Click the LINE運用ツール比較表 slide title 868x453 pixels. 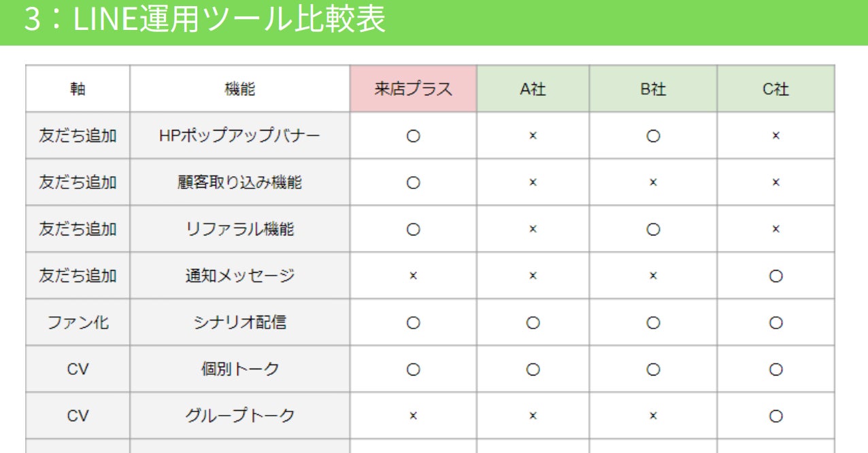[x=204, y=20]
